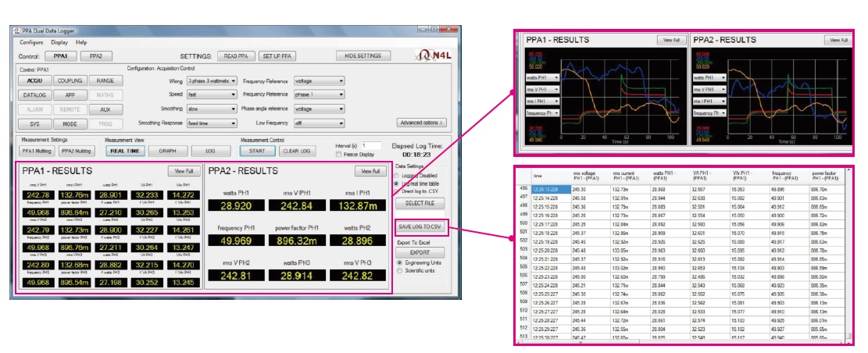Expand the Wiring dropdown
868x353 pixels.
[211, 80]
